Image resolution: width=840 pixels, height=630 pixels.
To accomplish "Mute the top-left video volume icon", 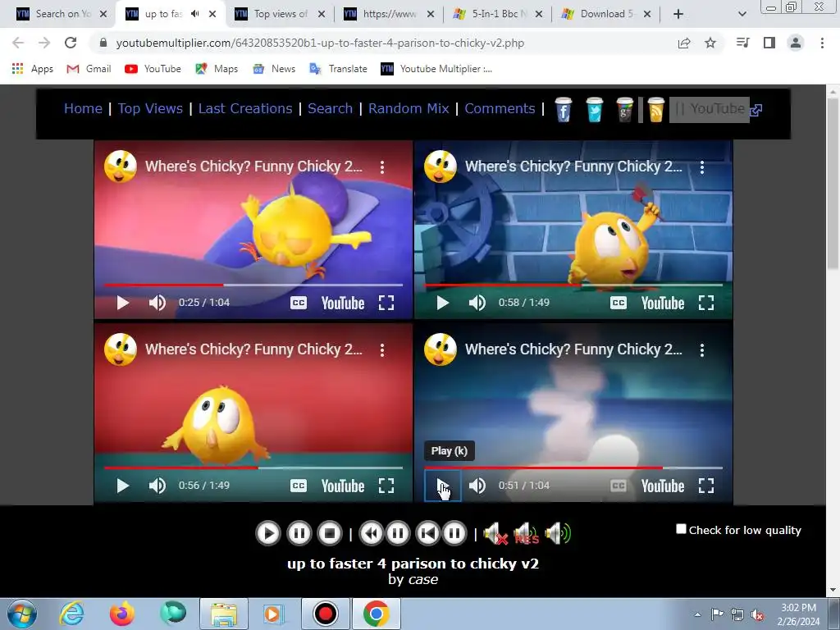I will 157,303.
